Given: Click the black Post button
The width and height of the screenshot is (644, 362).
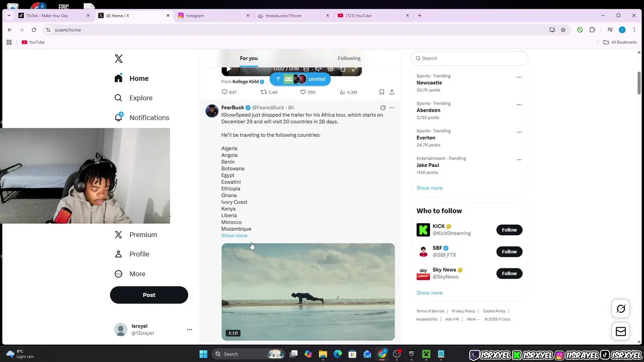Looking at the screenshot, I should pyautogui.click(x=149, y=295).
